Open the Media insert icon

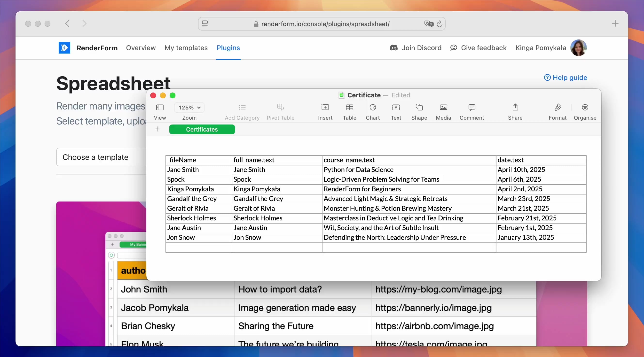(443, 108)
